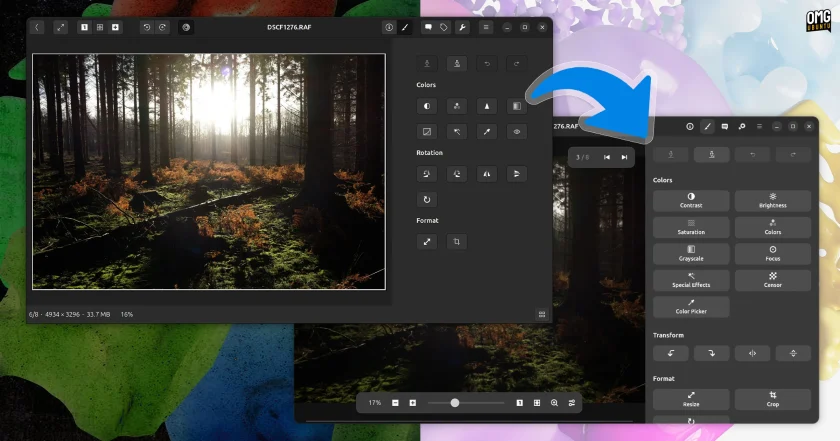The height and width of the screenshot is (441, 840).
Task: Rotate right tool in old Rotation section
Action: [457, 174]
